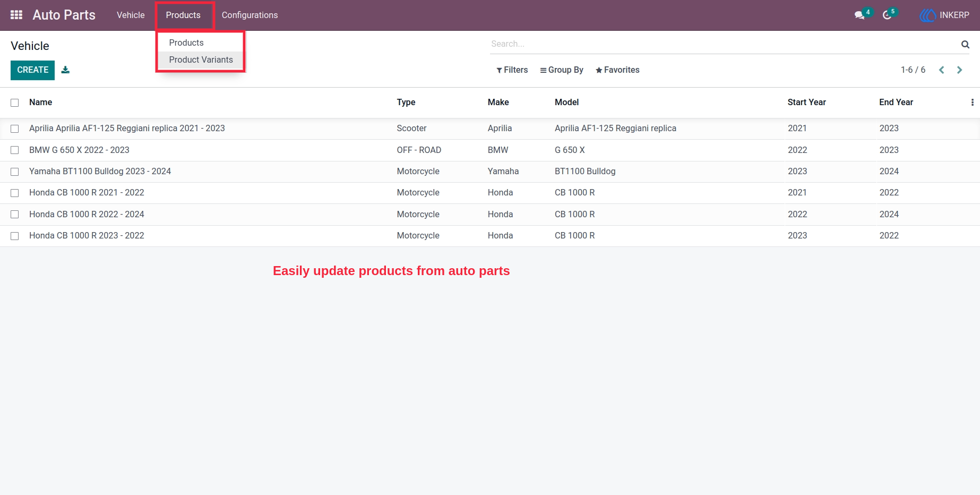Click the download import records icon

(65, 70)
